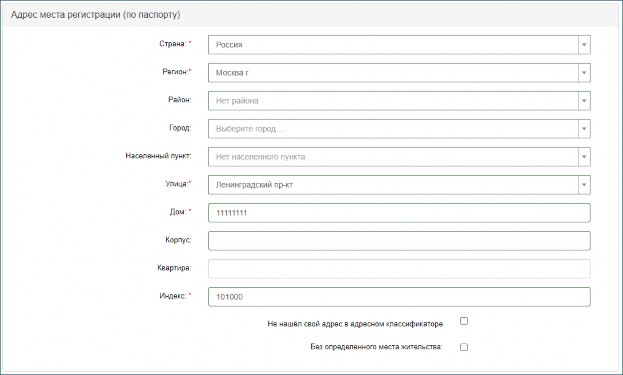Open the Улица dropdown showing Ленинградский пр-кт

(x=399, y=185)
